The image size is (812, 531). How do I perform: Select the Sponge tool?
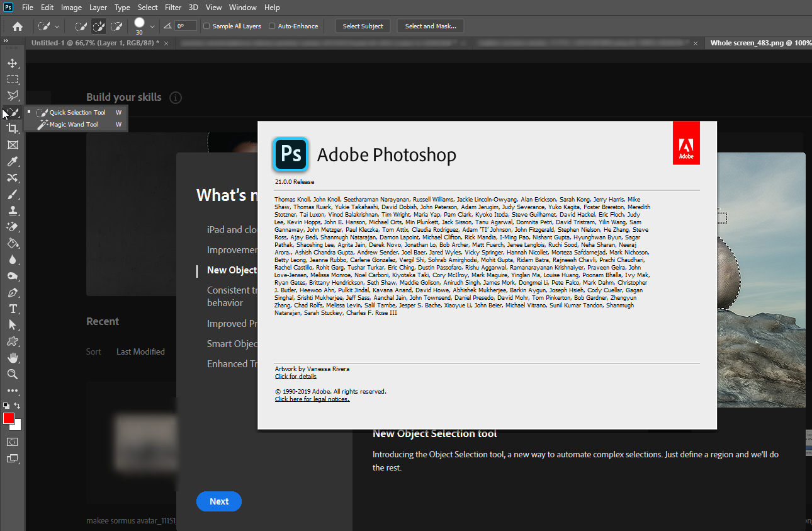pyautogui.click(x=12, y=276)
